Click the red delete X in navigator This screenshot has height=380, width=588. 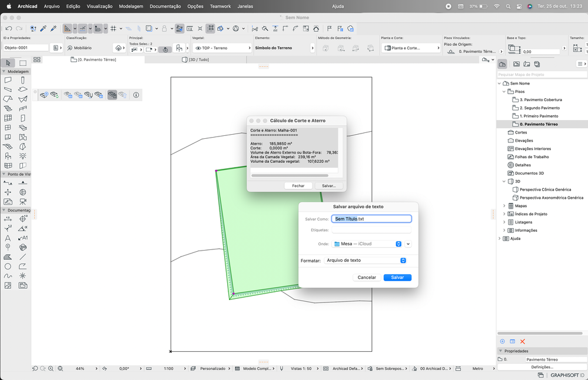click(523, 341)
